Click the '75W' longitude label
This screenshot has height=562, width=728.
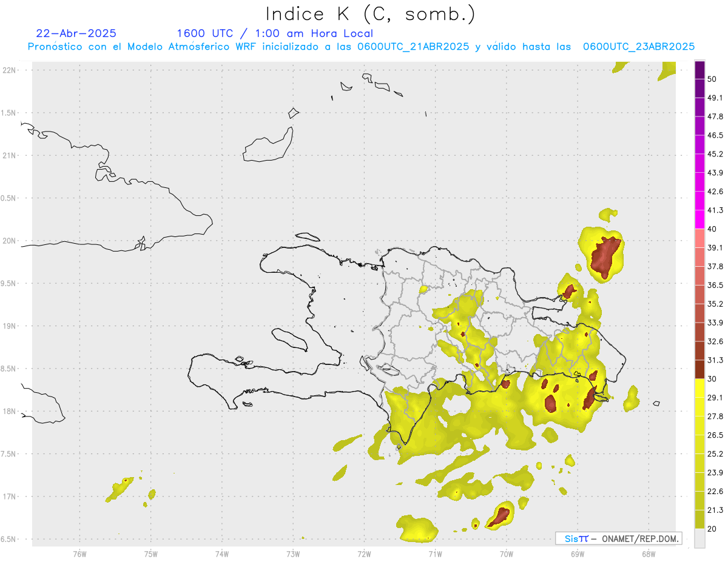[151, 554]
